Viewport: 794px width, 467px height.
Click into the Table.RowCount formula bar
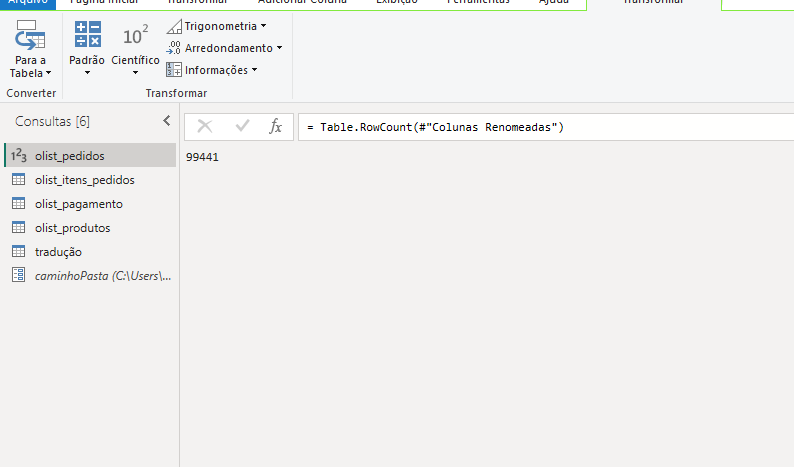point(546,127)
